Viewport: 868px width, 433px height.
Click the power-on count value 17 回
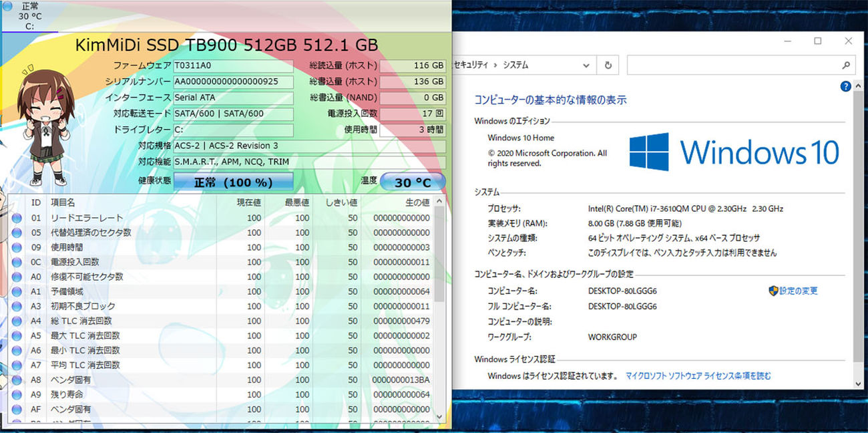(413, 114)
